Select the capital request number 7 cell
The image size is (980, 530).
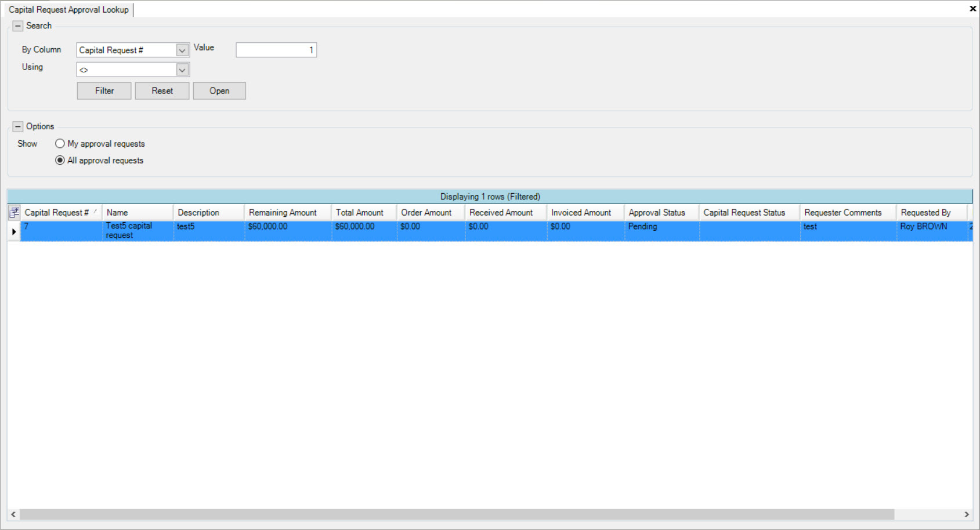pos(62,231)
